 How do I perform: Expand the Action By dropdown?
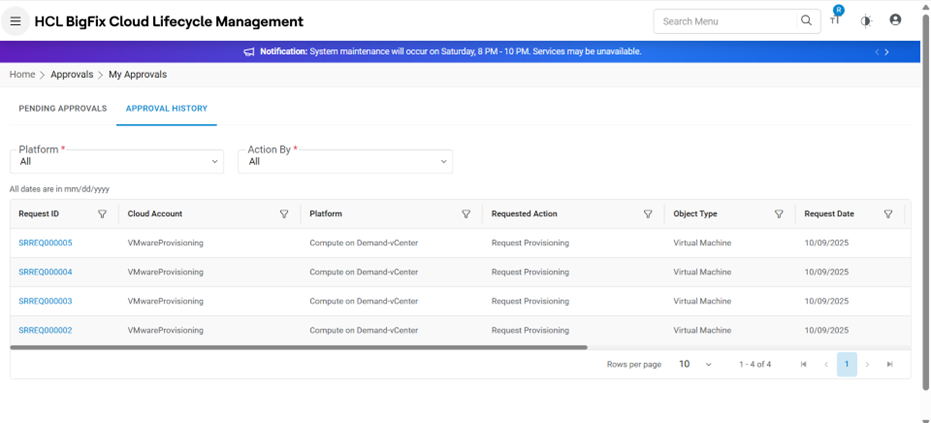(345, 161)
